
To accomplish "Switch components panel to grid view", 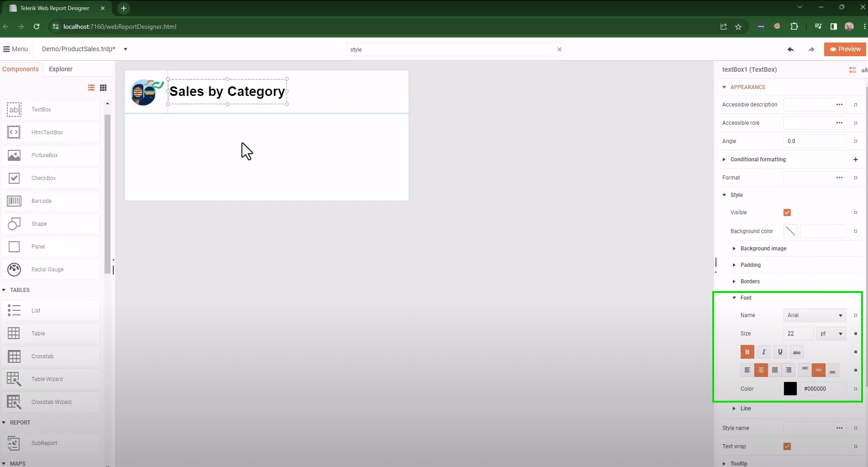I will click(103, 87).
